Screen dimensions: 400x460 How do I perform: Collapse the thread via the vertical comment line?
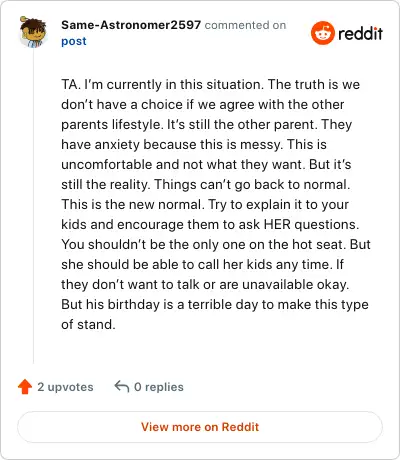[x=33, y=207]
